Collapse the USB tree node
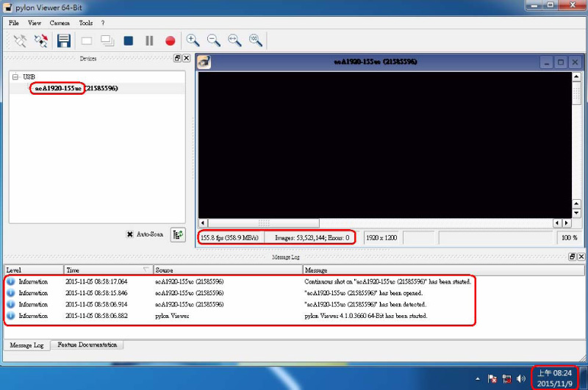This screenshot has width=588, height=390. pyautogui.click(x=15, y=77)
